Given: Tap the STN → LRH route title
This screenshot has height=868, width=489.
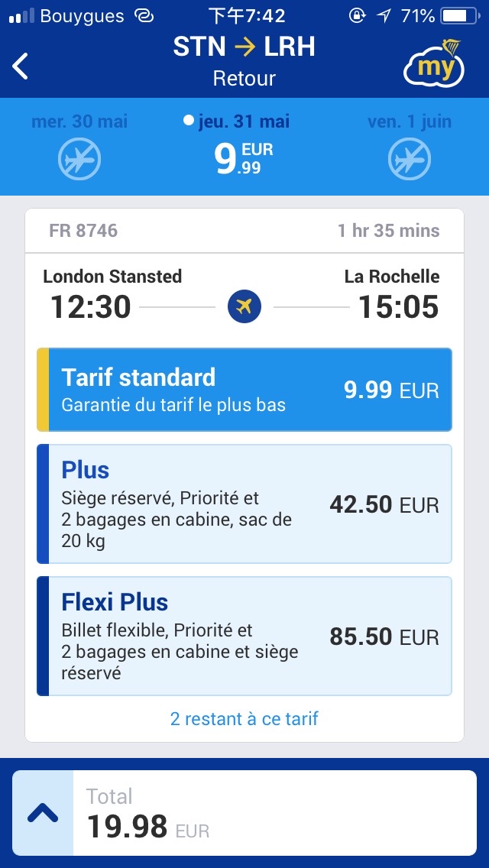Looking at the screenshot, I should [x=244, y=47].
